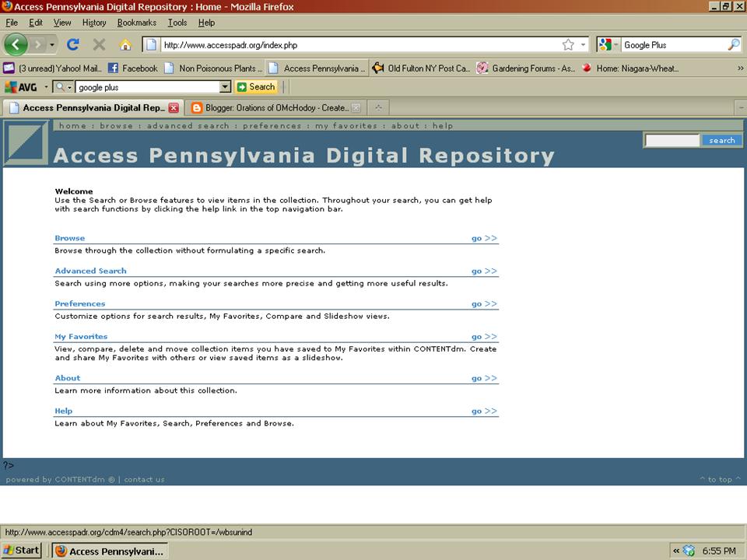Click the Stop loading X icon
Image resolution: width=747 pixels, height=560 pixels.
[99, 45]
